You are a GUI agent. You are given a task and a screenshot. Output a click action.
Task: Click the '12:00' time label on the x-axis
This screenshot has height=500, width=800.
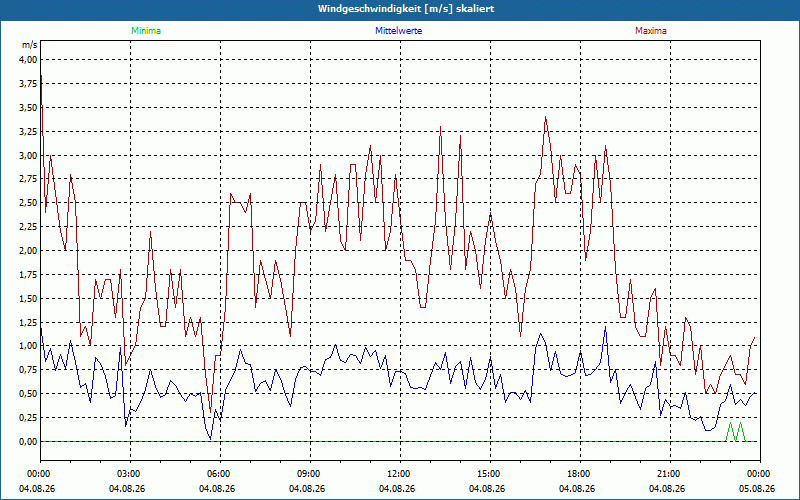[x=401, y=474]
